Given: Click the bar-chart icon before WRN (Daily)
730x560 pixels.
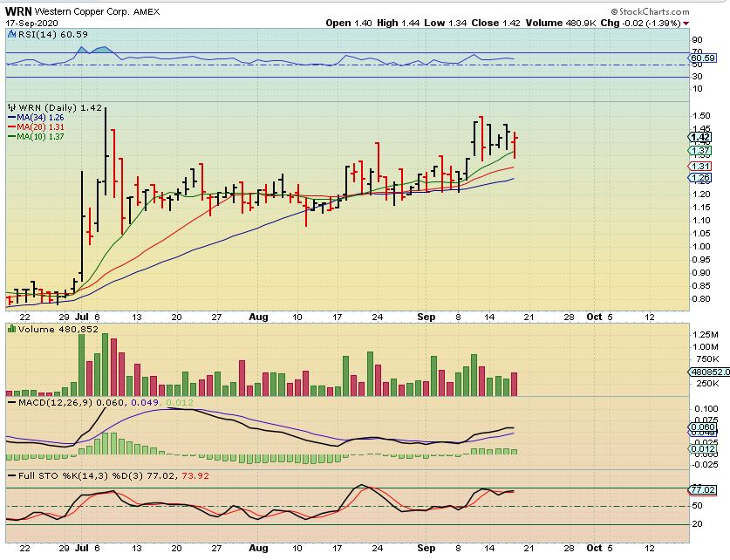Looking at the screenshot, I should pyautogui.click(x=11, y=107).
